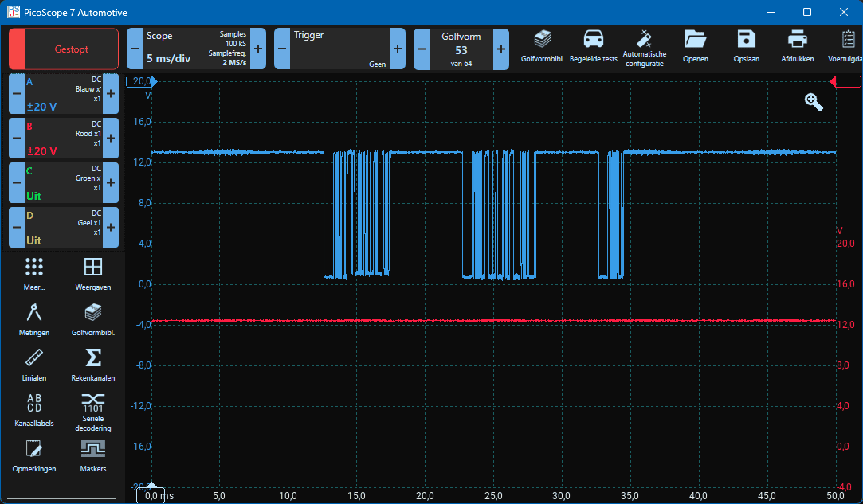Screen dimensions: 863x504
Task: Open the Weergaven views menu
Action: (x=93, y=273)
